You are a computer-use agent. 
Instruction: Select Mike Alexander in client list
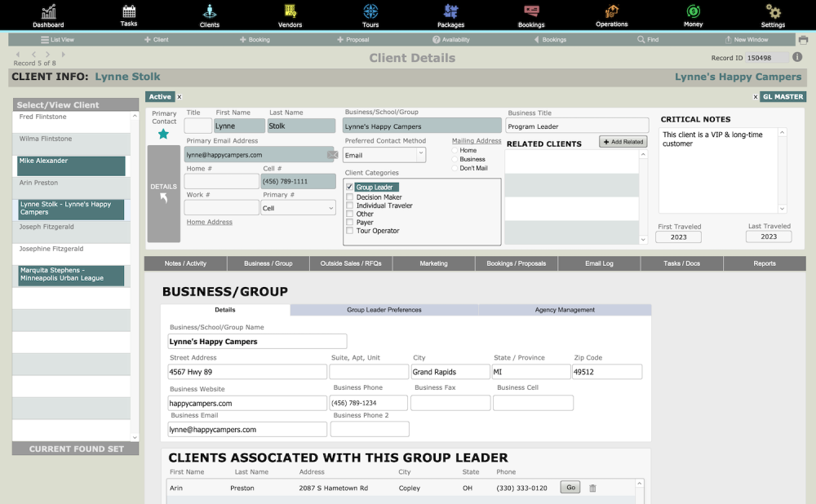click(x=71, y=166)
